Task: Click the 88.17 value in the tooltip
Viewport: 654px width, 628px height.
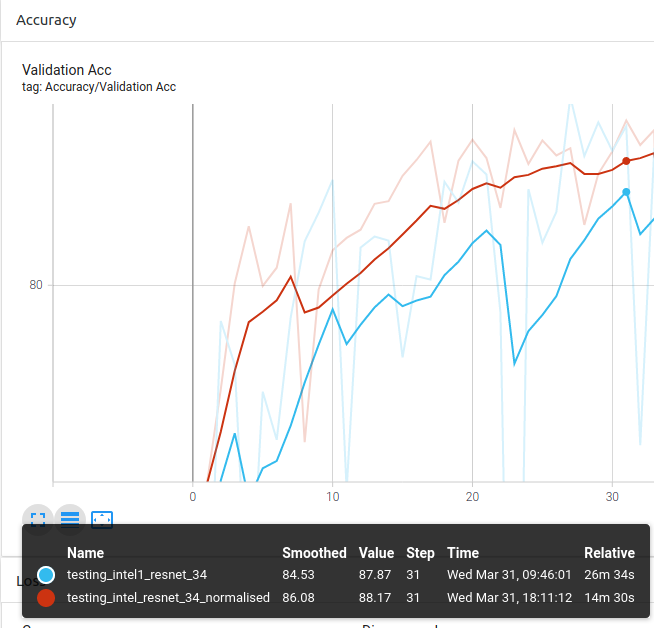Action: point(376,597)
